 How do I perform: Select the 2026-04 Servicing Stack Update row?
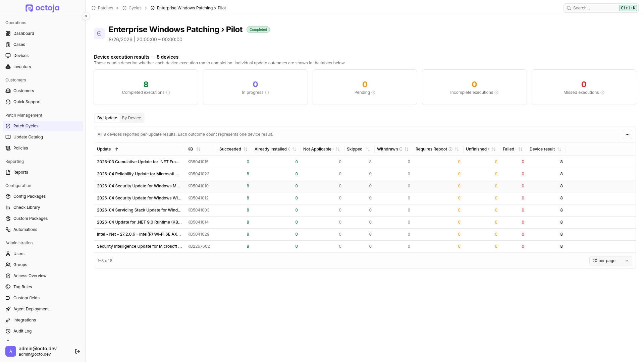point(365,210)
